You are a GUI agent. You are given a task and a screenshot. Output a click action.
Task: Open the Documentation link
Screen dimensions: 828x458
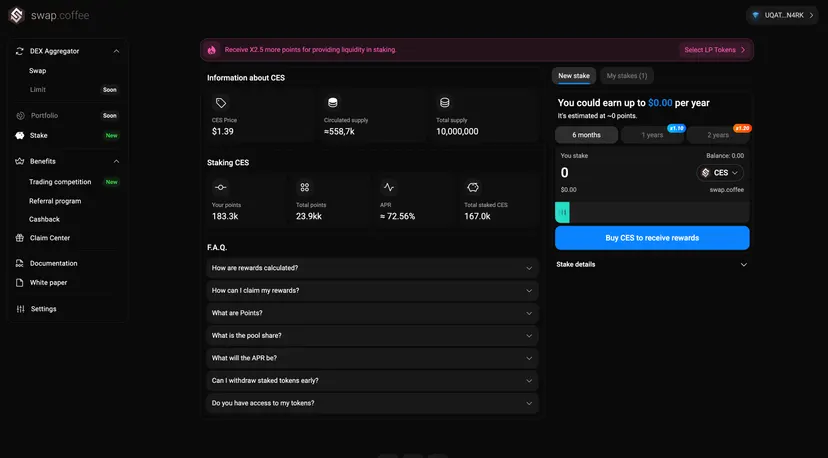click(x=53, y=264)
